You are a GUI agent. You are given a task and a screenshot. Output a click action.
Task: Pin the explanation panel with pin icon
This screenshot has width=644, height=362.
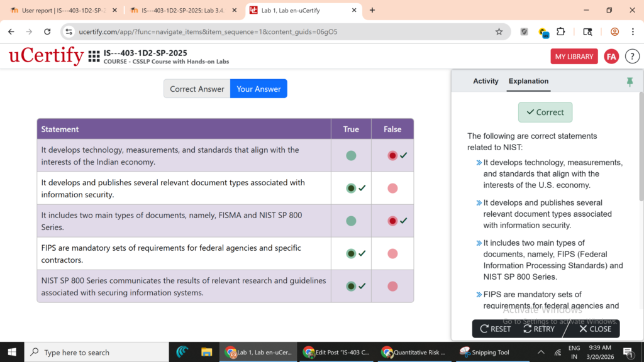click(630, 82)
